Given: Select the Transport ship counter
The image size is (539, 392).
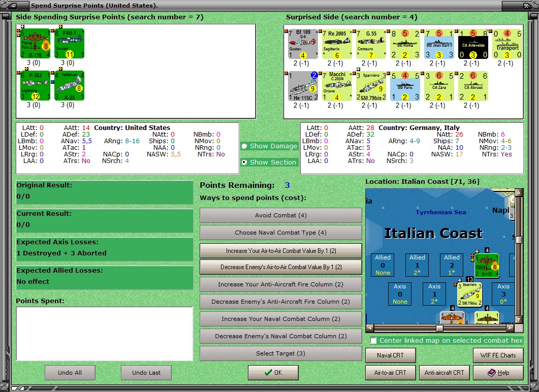Looking at the screenshot, I should click(507, 44).
